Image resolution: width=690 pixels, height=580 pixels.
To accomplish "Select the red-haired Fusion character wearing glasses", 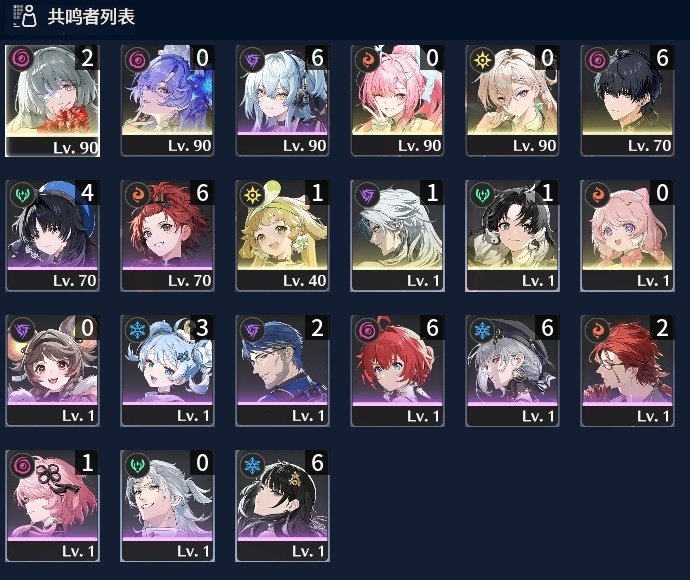I will pyautogui.click(x=627, y=371).
